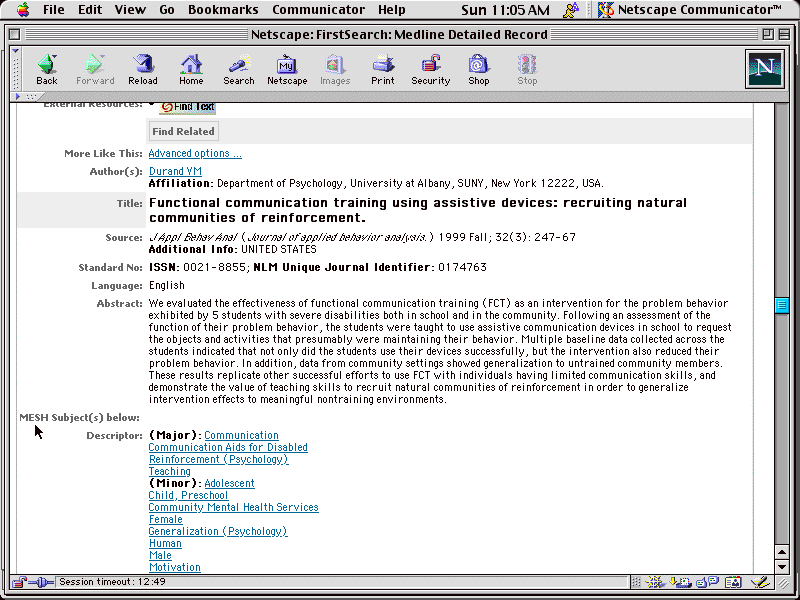Screen dimensions: 800x600
Task: Collapse the navigation toolbar with top-left triangle
Action: click(16, 51)
